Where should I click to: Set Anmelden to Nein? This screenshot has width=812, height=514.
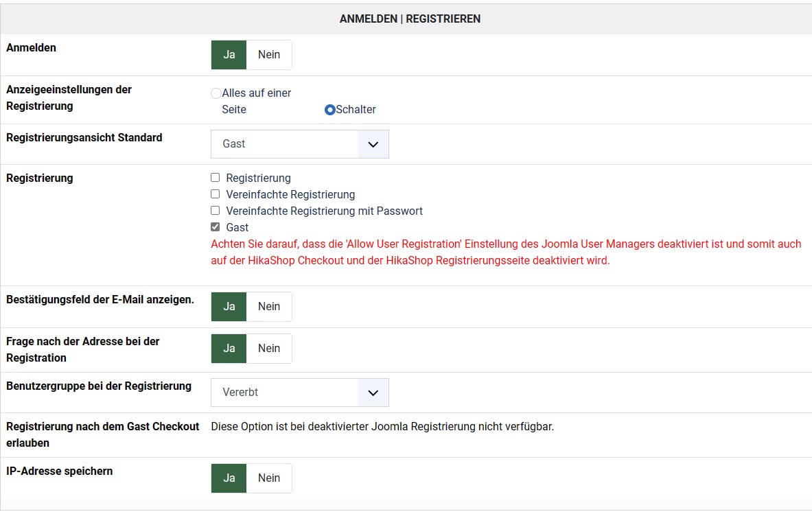click(x=269, y=55)
